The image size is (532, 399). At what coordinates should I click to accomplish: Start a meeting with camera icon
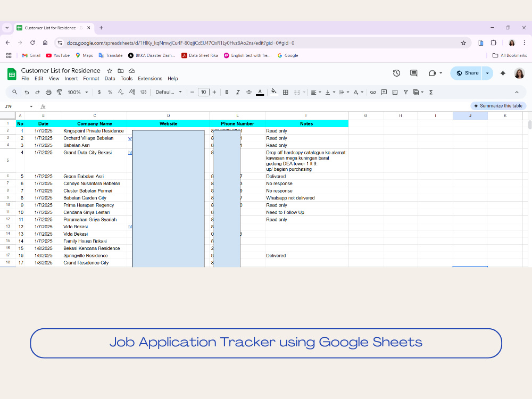click(x=432, y=73)
